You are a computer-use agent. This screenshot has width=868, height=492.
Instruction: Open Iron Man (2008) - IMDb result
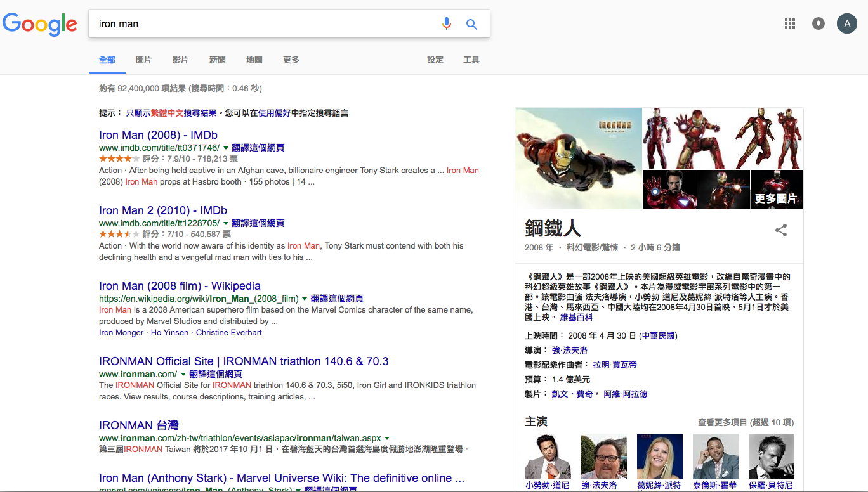158,135
